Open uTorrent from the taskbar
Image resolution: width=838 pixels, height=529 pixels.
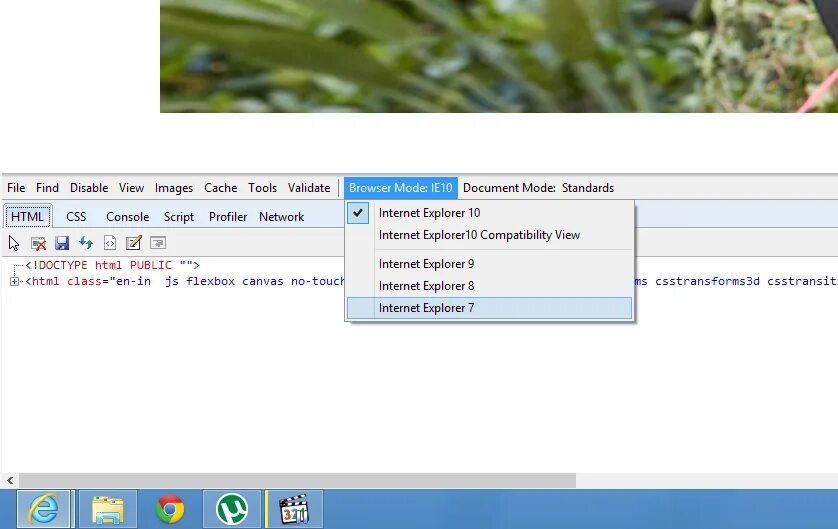tap(231, 509)
